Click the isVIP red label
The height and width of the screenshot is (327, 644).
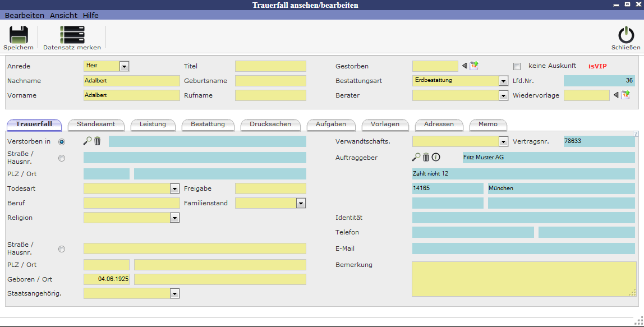click(597, 66)
